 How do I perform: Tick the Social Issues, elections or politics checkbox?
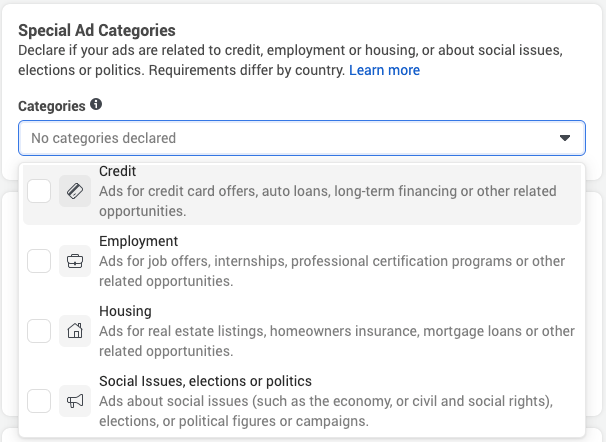point(39,401)
